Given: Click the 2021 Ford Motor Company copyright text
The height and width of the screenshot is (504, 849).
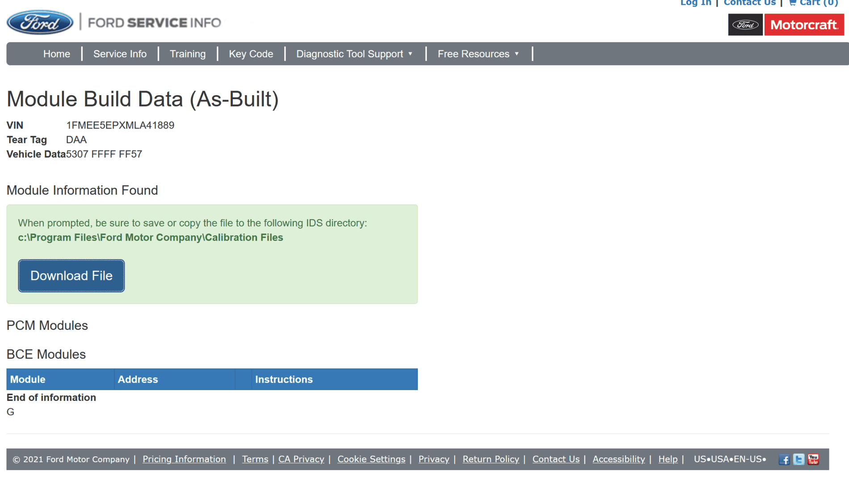Looking at the screenshot, I should click(x=71, y=459).
